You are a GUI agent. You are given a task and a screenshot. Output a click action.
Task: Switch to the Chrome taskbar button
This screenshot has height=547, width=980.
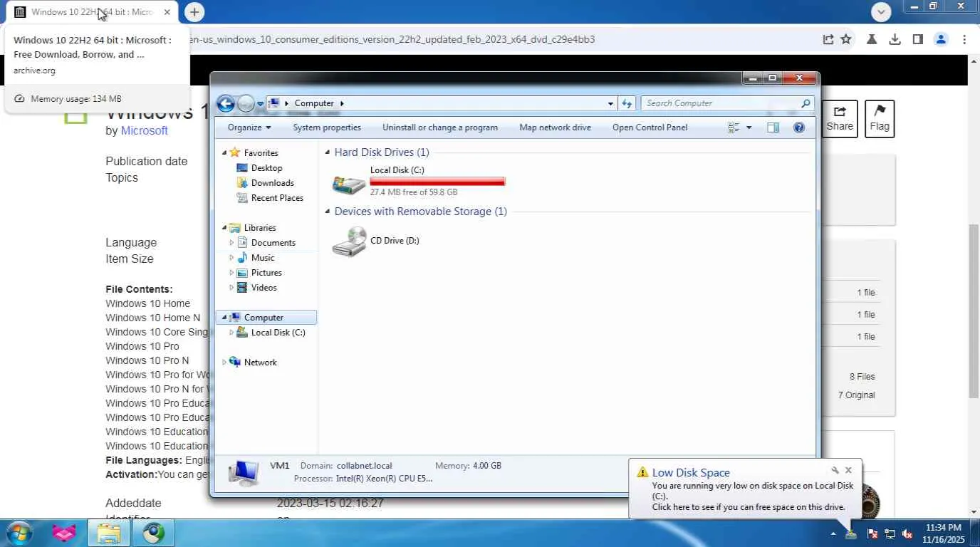[153, 533]
